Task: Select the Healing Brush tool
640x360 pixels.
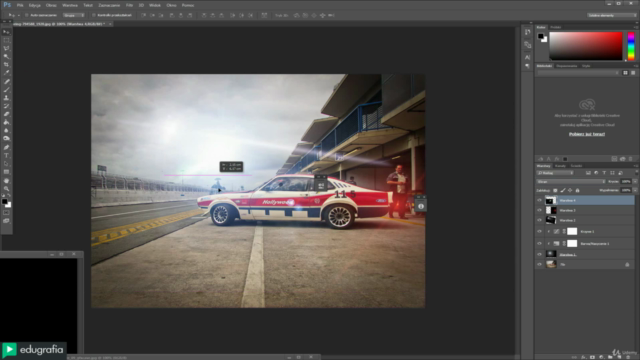Action: [x=6, y=82]
